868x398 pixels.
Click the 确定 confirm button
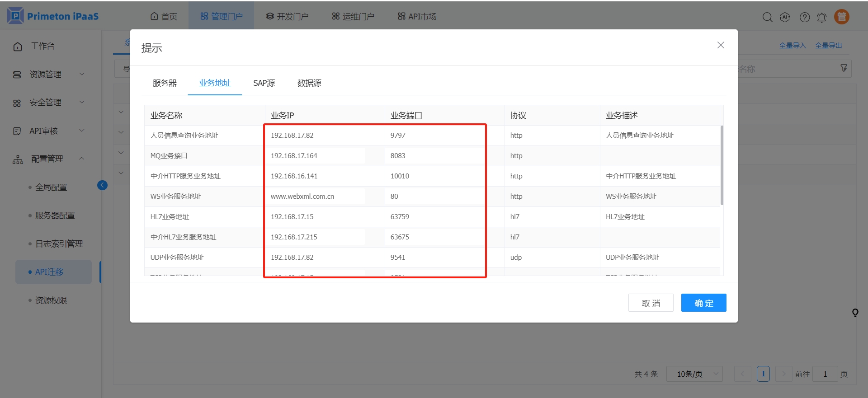703,303
